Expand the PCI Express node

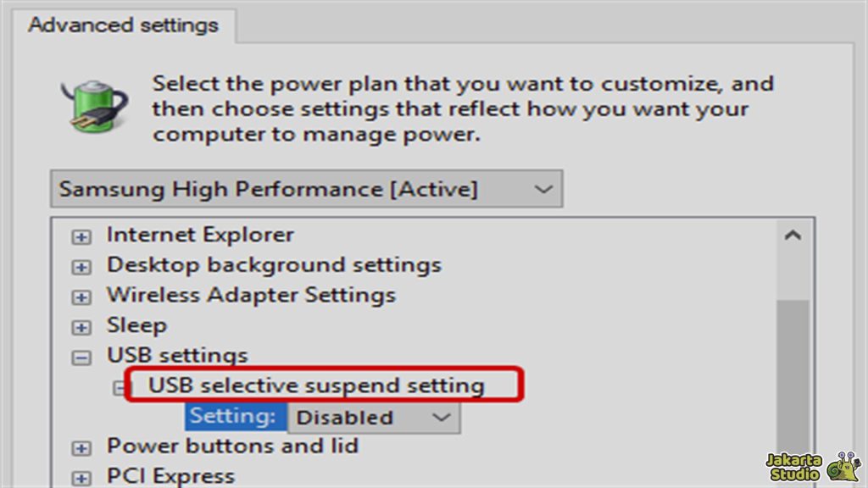[x=81, y=479]
